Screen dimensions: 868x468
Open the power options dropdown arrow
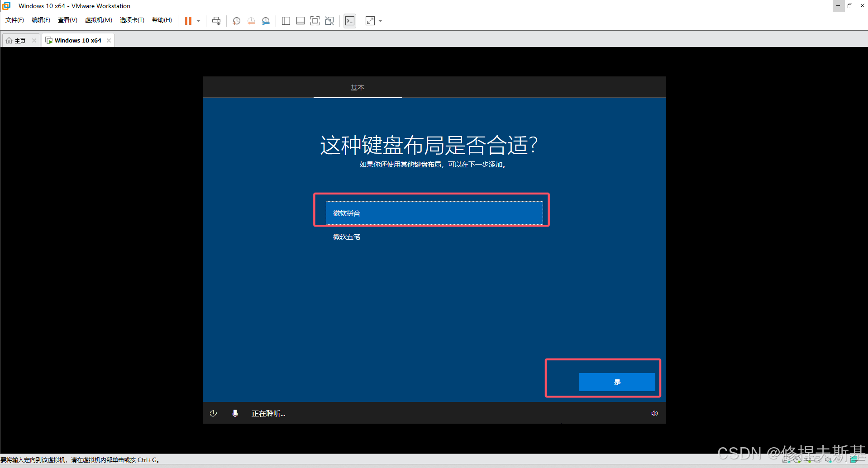[198, 21]
